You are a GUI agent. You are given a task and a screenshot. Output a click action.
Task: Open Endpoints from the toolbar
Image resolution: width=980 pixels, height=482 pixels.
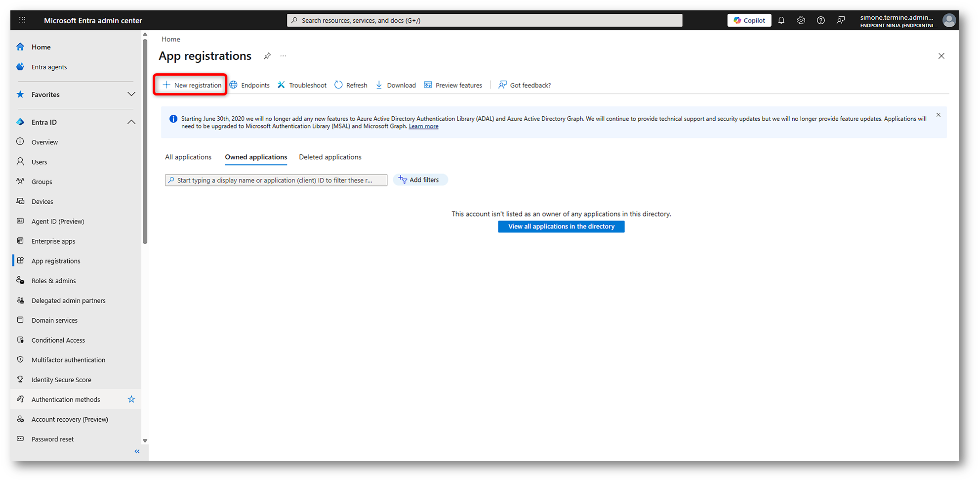coord(249,85)
